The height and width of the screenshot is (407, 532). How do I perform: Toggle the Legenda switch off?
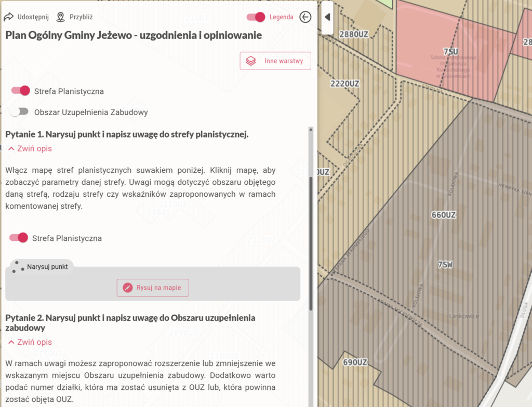coord(256,17)
